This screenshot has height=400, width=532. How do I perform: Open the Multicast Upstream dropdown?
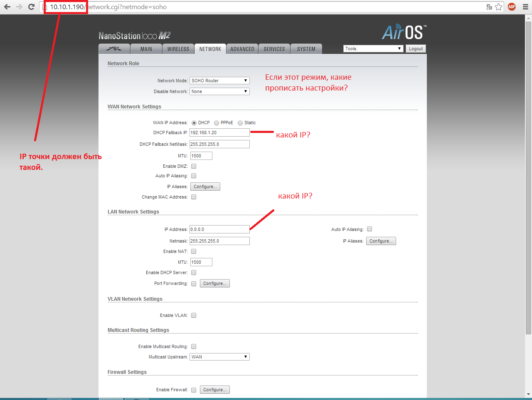219,357
